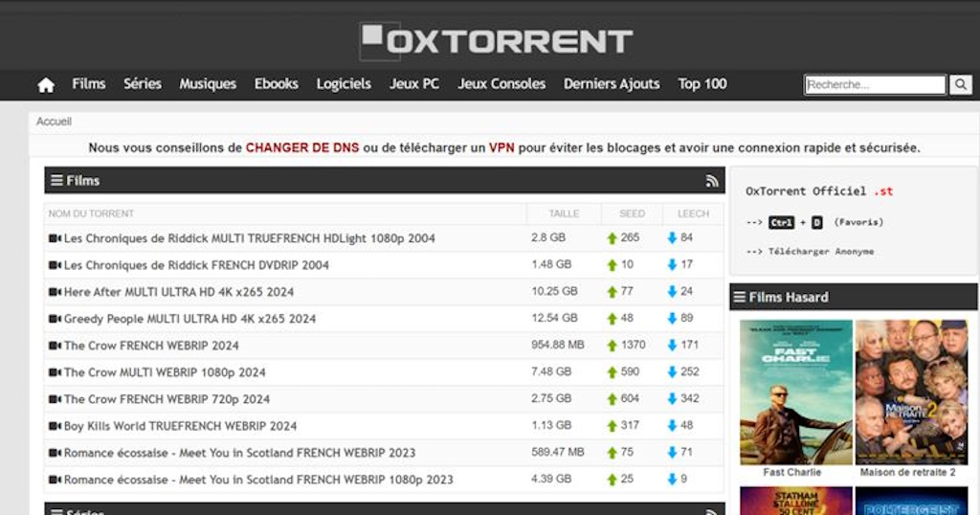The width and height of the screenshot is (980, 515).
Task: Click blue leech arrow next to 171
Action: click(x=672, y=345)
